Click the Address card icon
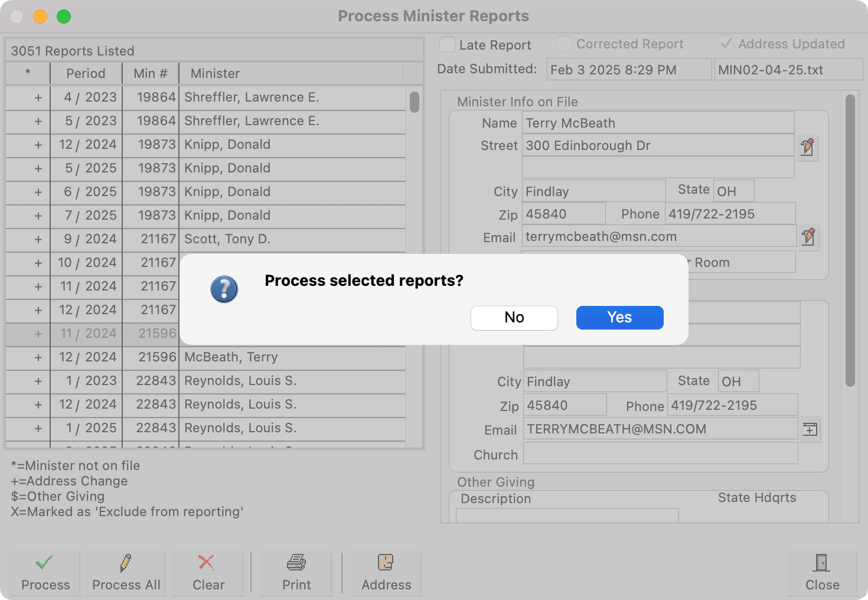The width and height of the screenshot is (868, 600). (x=386, y=563)
